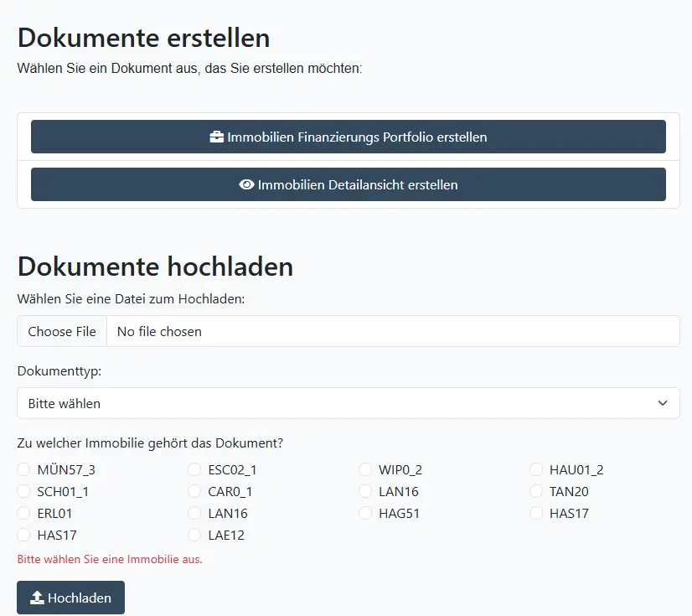The height and width of the screenshot is (616, 692).
Task: Select the LAE12 property radio button
Action: pyautogui.click(x=194, y=535)
